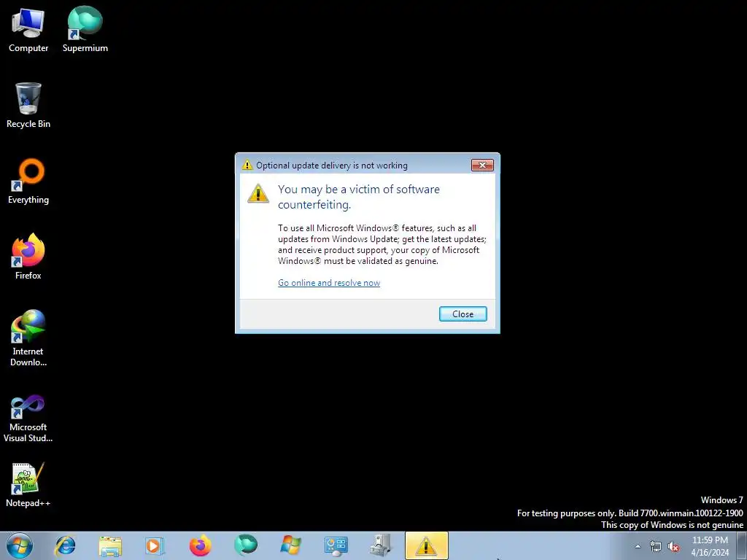This screenshot has height=560, width=747.
Task: Launch Internet Explorer from the taskbar
Action: (x=65, y=545)
